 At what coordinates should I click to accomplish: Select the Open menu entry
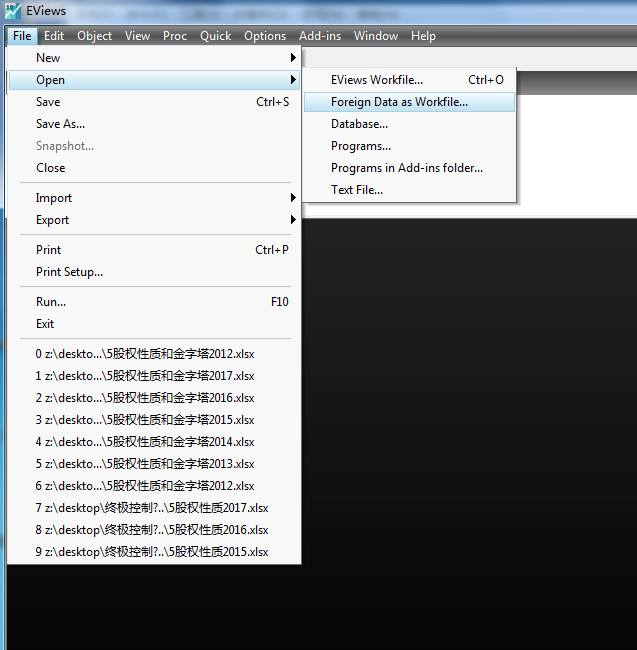pos(154,80)
